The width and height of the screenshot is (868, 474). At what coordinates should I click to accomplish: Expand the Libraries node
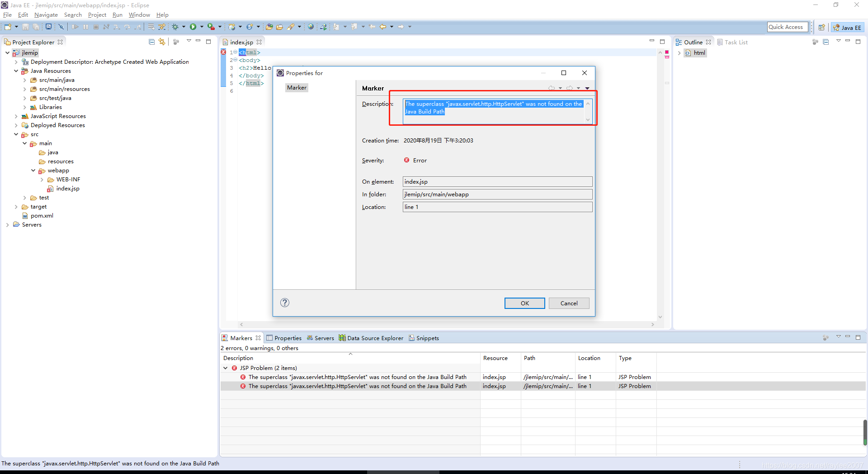(25, 107)
